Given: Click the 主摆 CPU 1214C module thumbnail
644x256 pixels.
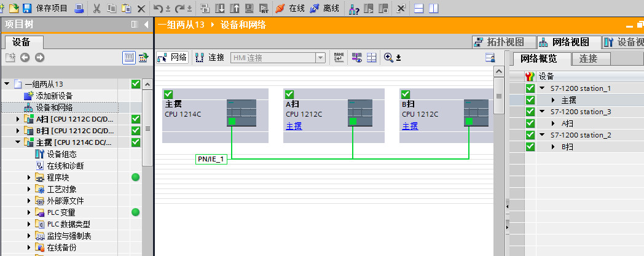Looking at the screenshot, I should pyautogui.click(x=241, y=112).
